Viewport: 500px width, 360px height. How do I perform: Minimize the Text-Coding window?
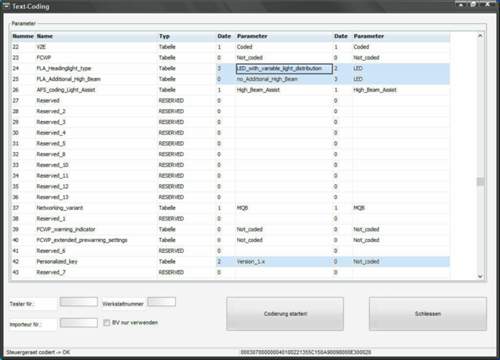coord(461,4)
